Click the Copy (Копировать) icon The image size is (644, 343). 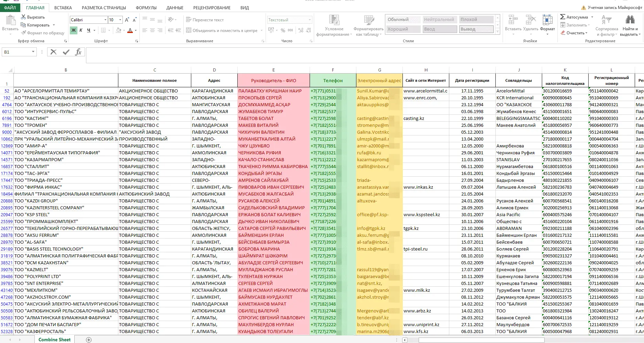click(x=23, y=25)
